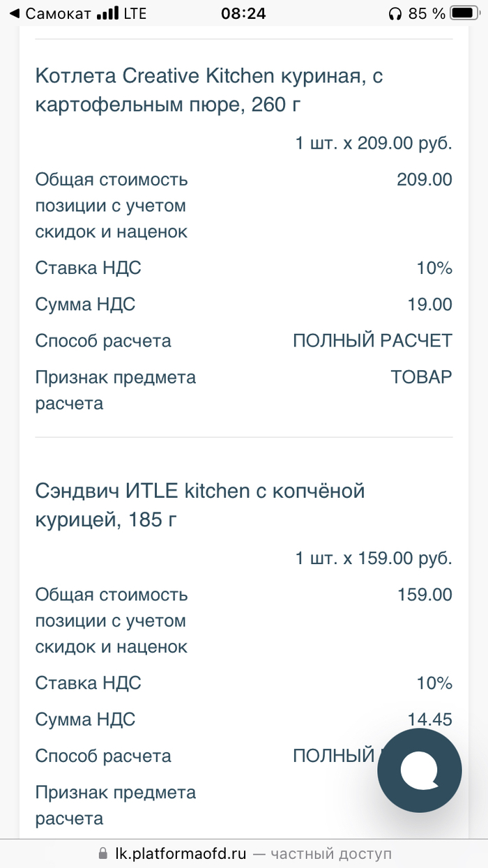Tap the 08:24 clock in status bar

(243, 13)
